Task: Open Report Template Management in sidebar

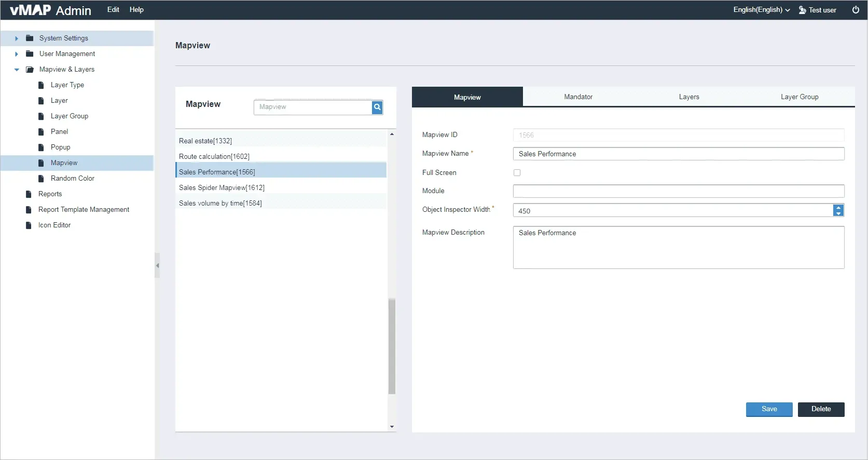Action: tap(84, 209)
